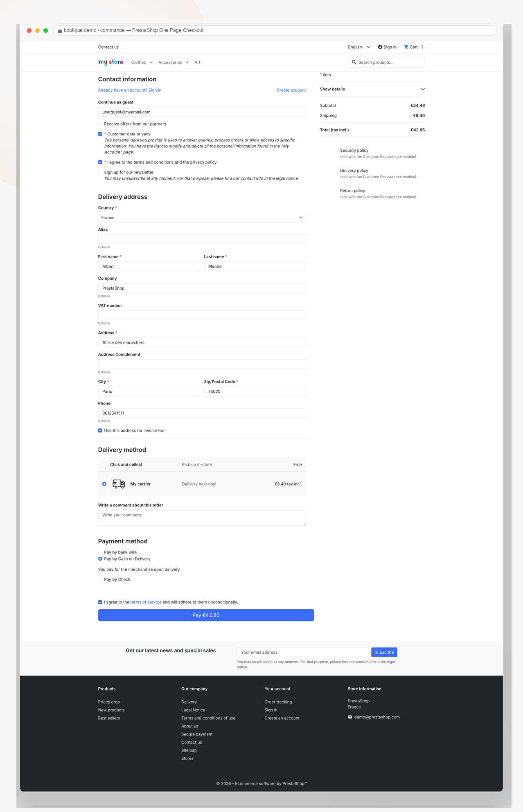This screenshot has width=523, height=812.
Task: Click the search magnifier icon
Action: [354, 63]
